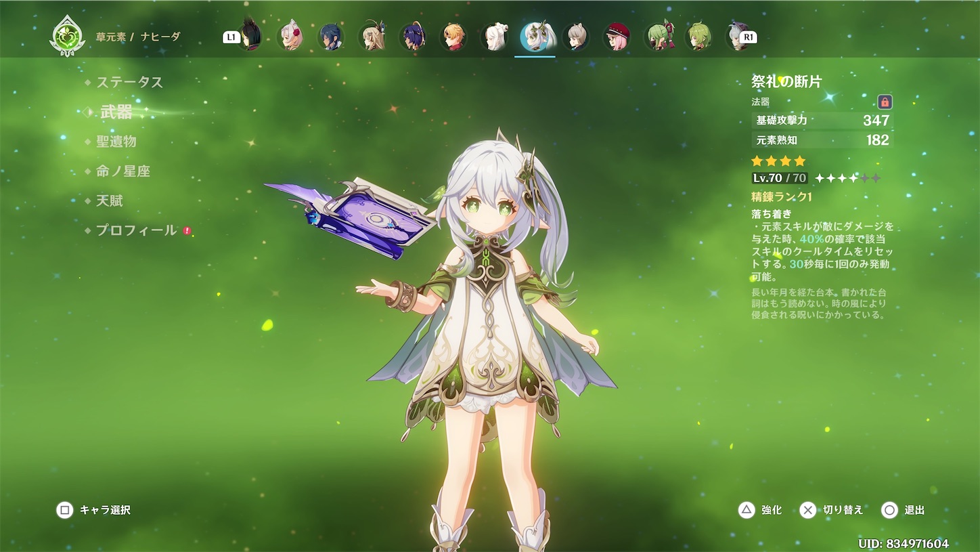Click the gray weapon lore description
The width and height of the screenshot is (980, 552).
[819, 303]
